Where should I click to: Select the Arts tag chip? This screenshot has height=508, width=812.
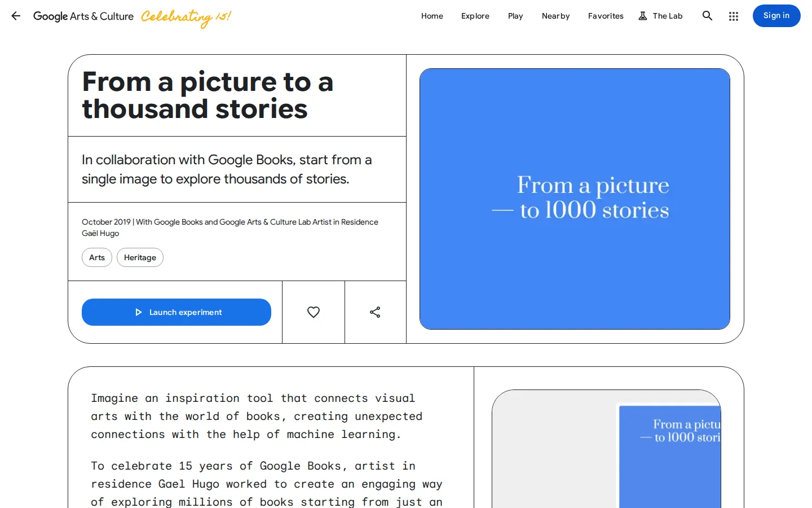point(97,257)
